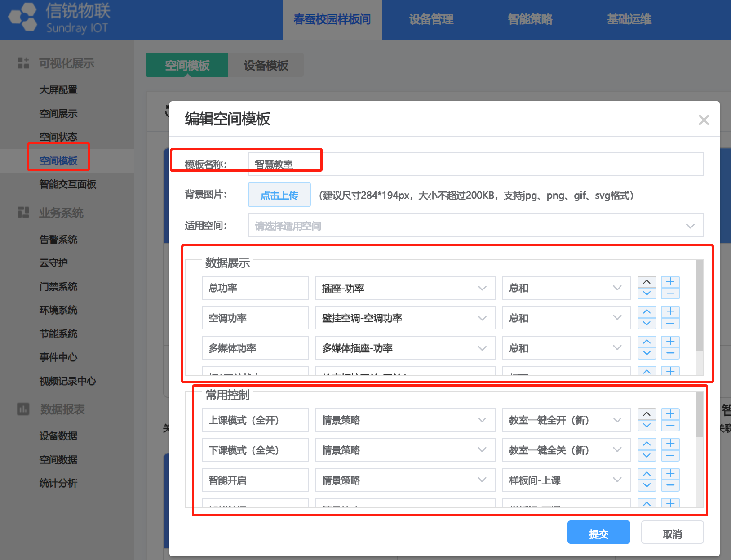Open the 适用空间 dropdown

[x=475, y=226]
